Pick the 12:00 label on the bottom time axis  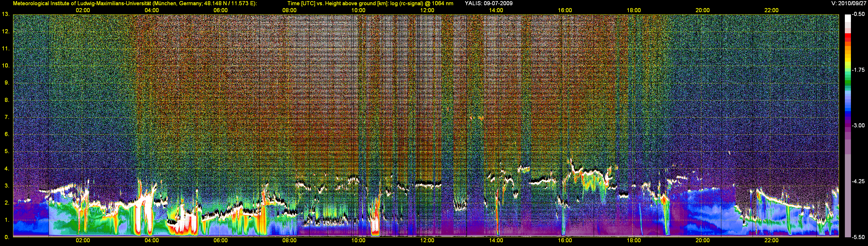point(427,241)
